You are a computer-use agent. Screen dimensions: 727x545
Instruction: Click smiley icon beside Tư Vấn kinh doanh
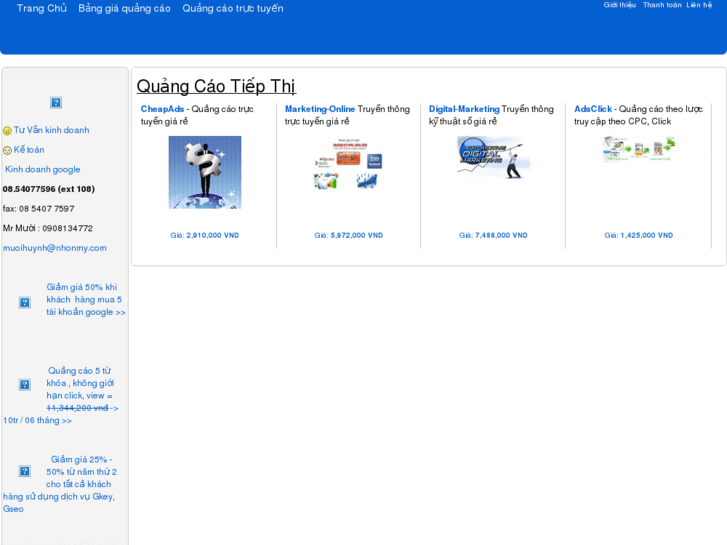pos(7,131)
